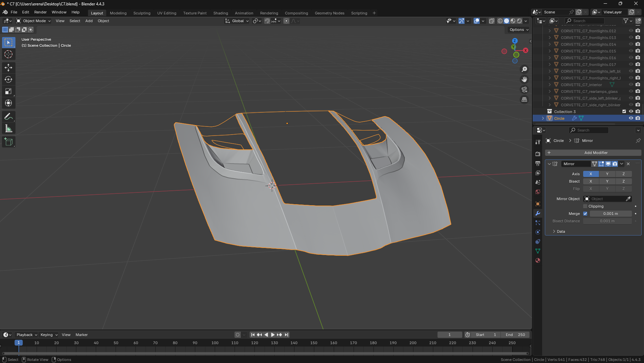Image resolution: width=644 pixels, height=363 pixels.
Task: Disable the Merge checkbox
Action: tap(585, 214)
